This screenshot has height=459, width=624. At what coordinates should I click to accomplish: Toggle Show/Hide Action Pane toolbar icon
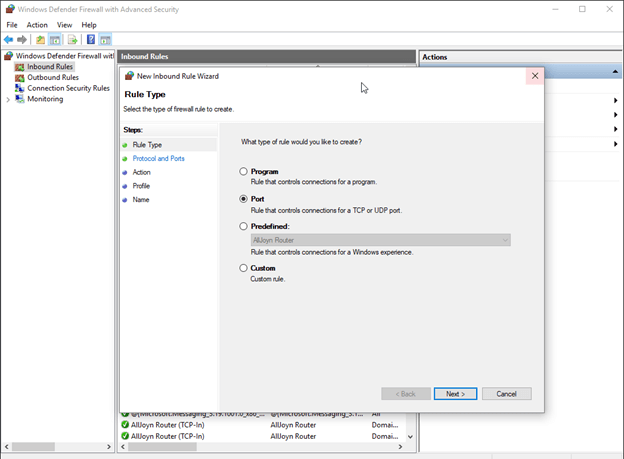click(105, 39)
